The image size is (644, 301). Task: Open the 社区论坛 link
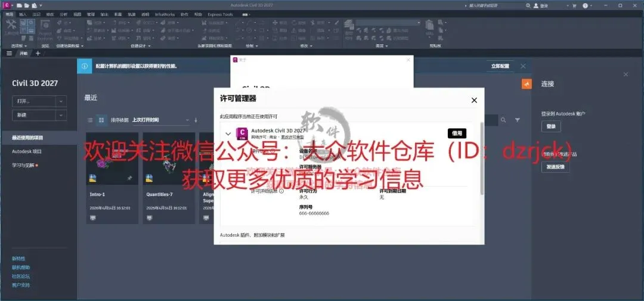click(21, 277)
